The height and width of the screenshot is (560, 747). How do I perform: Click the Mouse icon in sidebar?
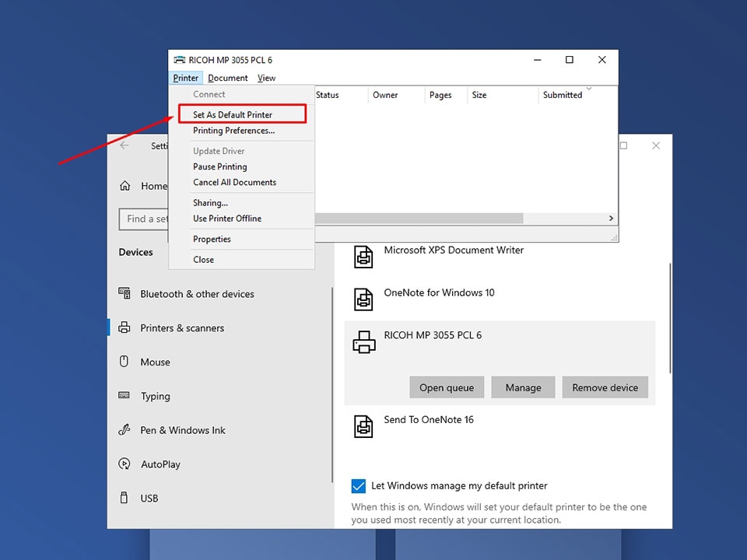pyautogui.click(x=124, y=362)
